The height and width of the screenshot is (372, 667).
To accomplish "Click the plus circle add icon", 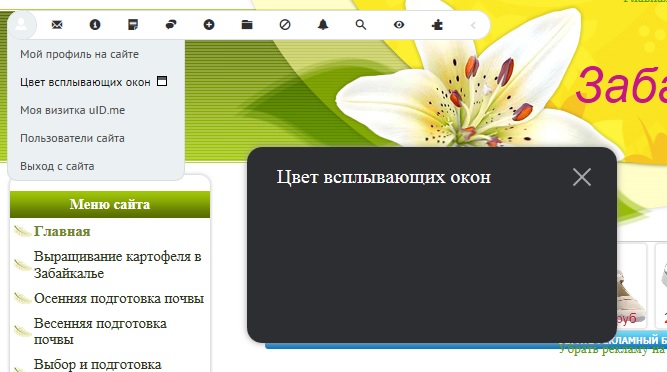I will [x=209, y=25].
